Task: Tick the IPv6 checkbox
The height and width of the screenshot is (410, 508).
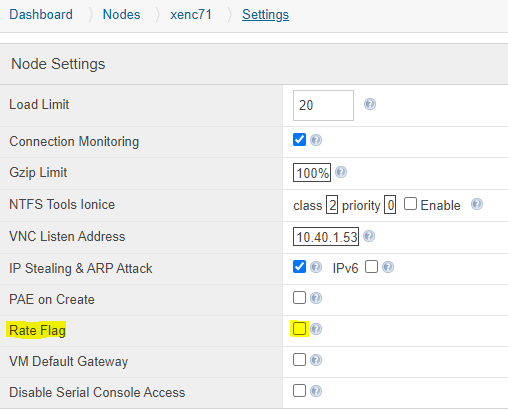Action: 371,267
